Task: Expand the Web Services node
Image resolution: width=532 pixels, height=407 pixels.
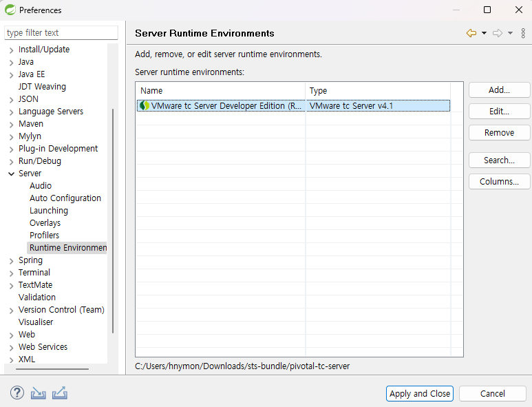Action: pos(11,348)
